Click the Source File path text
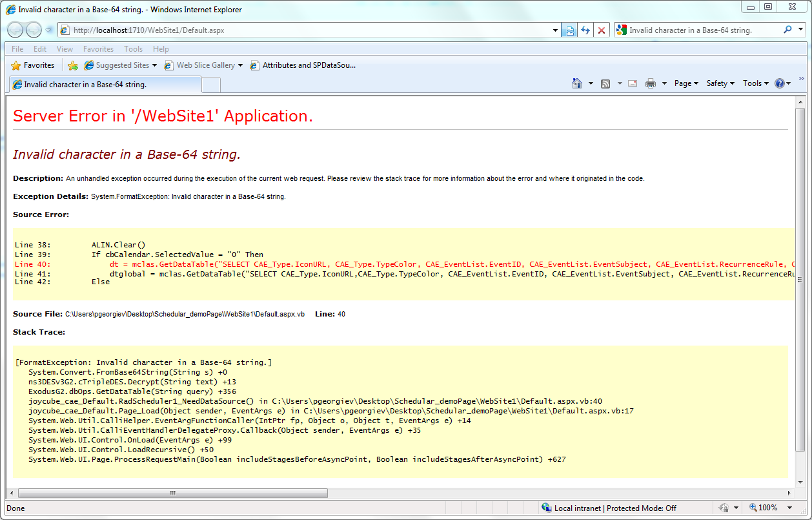 (185, 314)
